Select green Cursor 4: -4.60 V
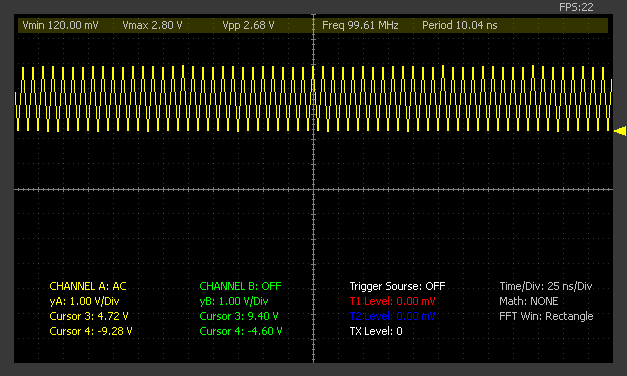The image size is (627, 376). point(241,331)
